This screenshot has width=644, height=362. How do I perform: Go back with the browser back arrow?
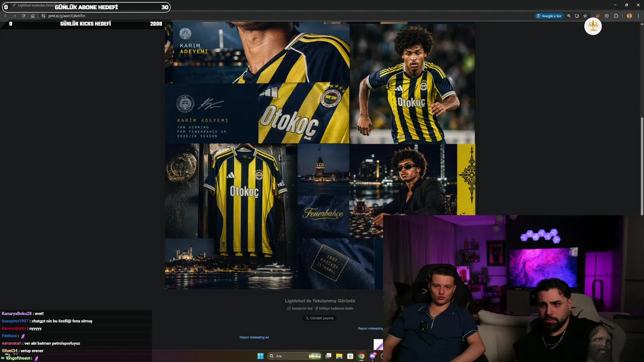pyautogui.click(x=6, y=16)
